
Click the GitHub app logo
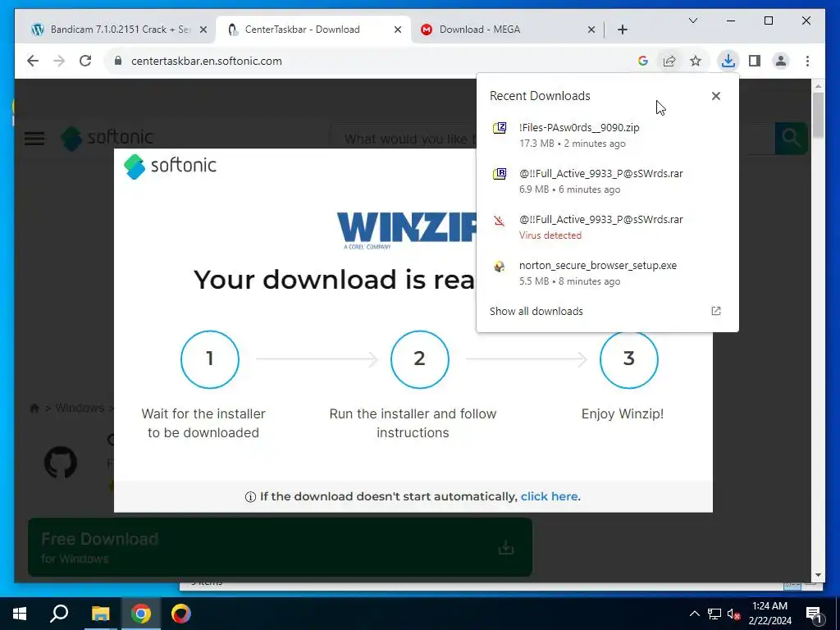(61, 463)
